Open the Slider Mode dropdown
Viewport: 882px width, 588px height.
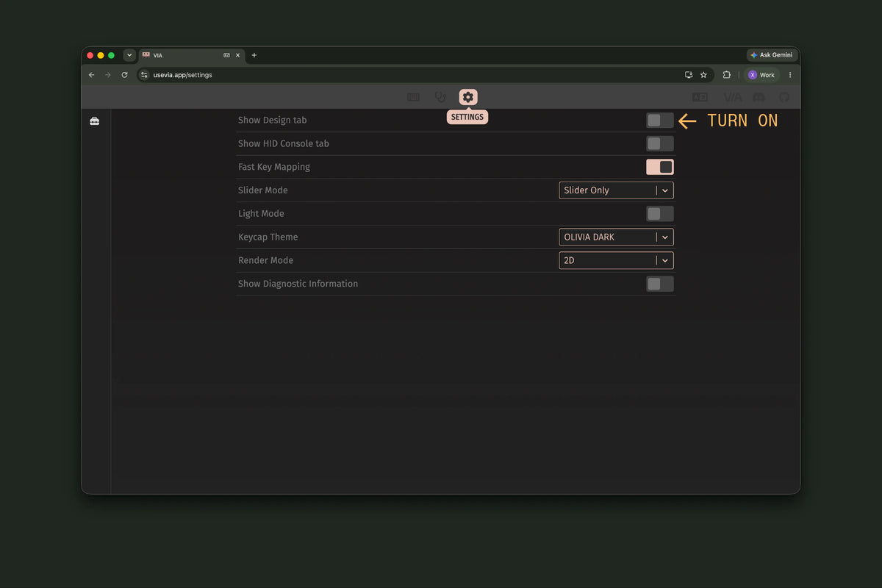(x=616, y=190)
